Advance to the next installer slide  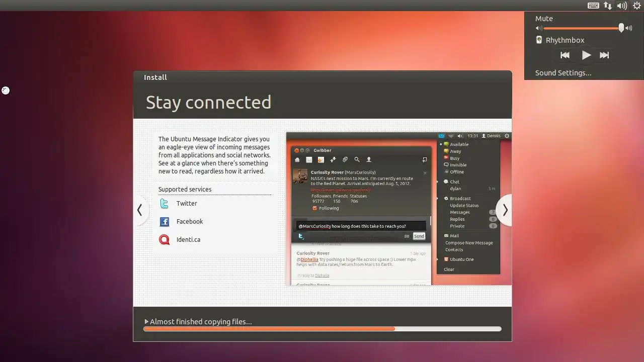click(505, 210)
